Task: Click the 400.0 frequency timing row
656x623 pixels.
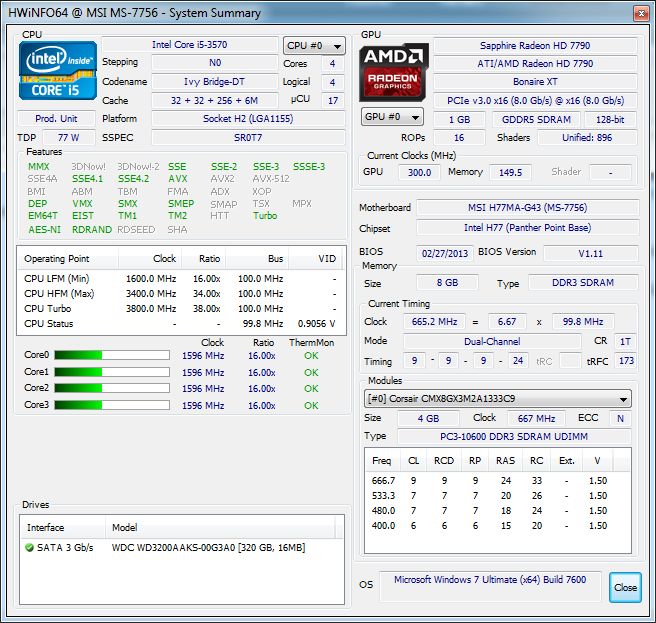Action: 497,526
